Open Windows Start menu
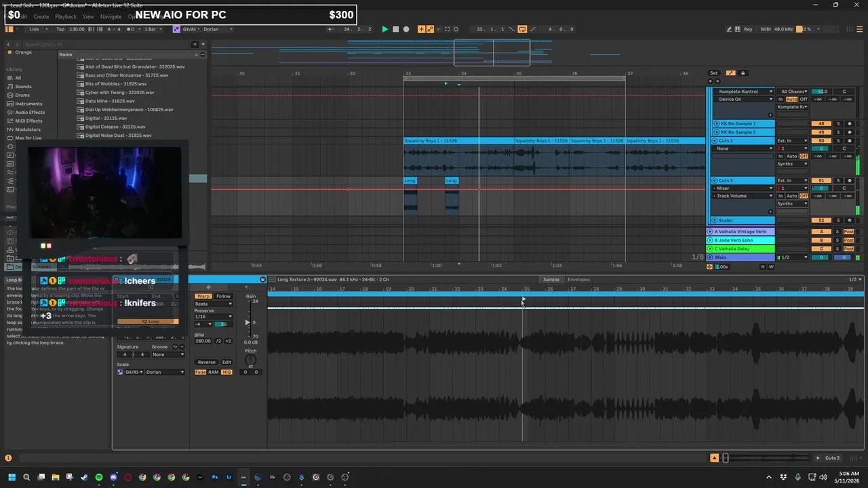Screen dimensions: 868x488 (x=12, y=477)
